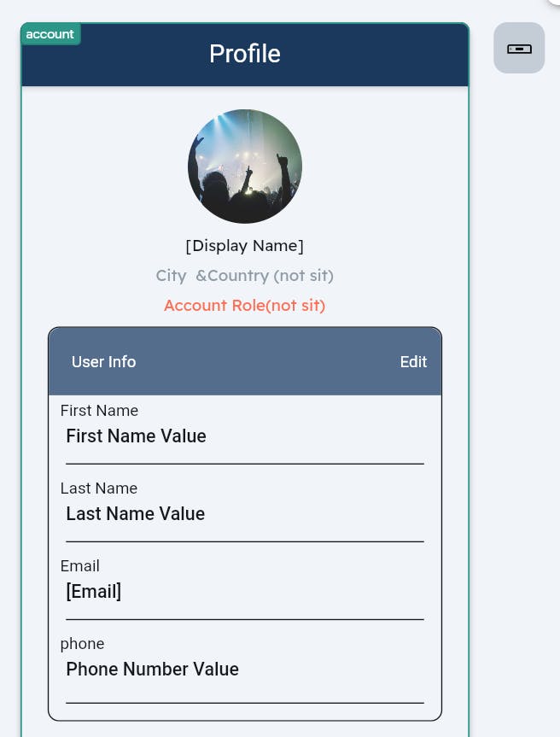Click the round concert profile picture
560x737 pixels.
[245, 167]
